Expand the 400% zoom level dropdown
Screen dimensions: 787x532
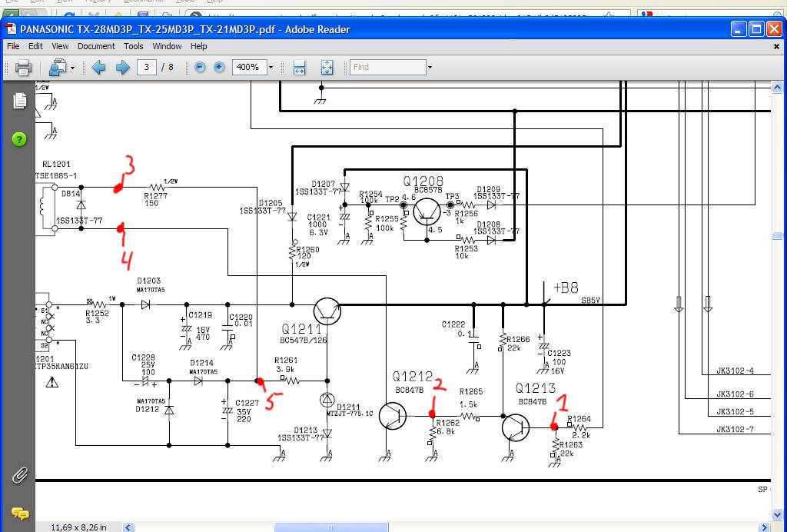(x=271, y=68)
